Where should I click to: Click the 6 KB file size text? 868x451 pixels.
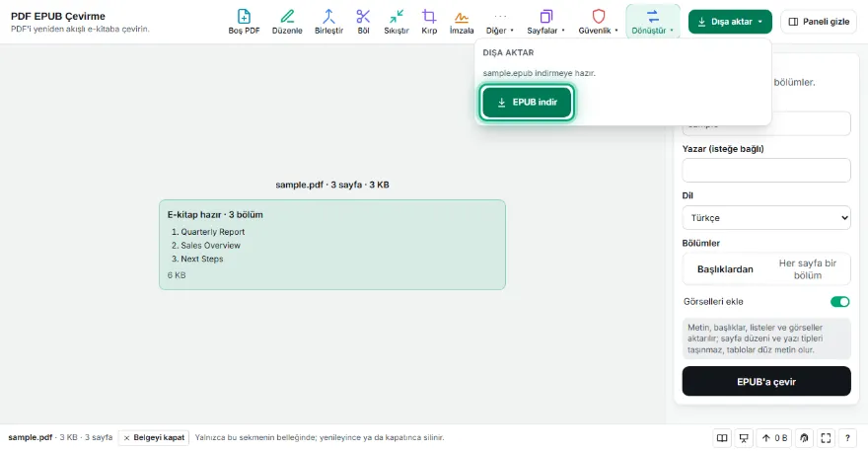point(177,275)
